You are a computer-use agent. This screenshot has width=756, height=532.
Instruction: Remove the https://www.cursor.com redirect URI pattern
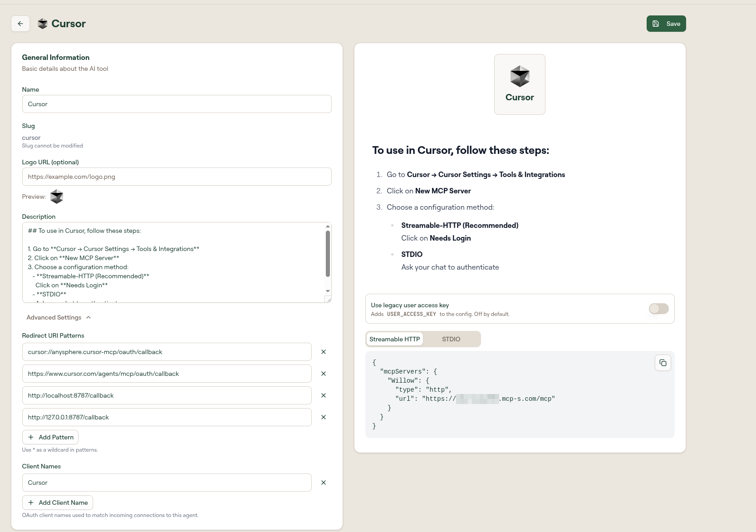click(324, 374)
